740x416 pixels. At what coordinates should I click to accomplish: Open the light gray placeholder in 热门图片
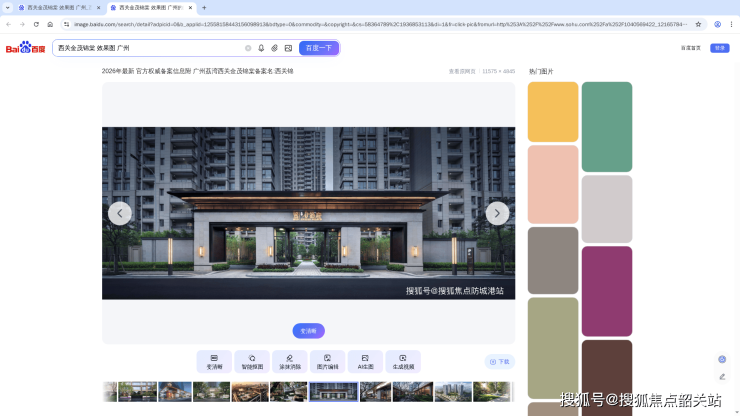click(x=607, y=209)
